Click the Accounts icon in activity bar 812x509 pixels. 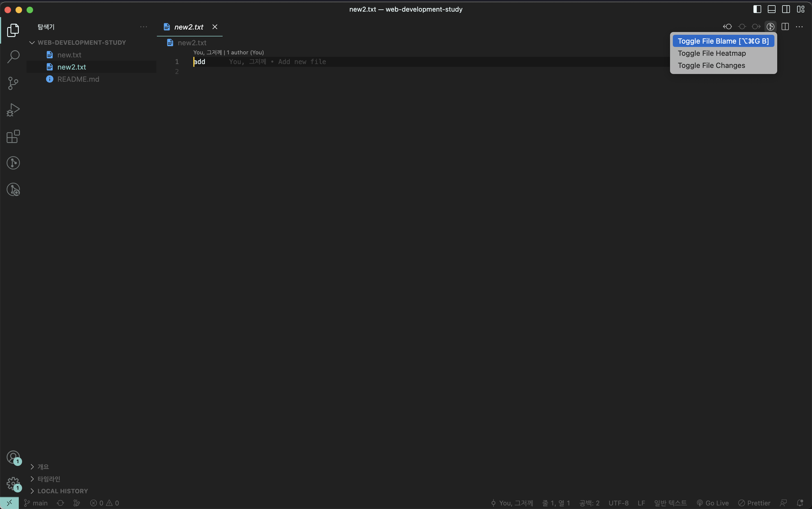click(13, 457)
